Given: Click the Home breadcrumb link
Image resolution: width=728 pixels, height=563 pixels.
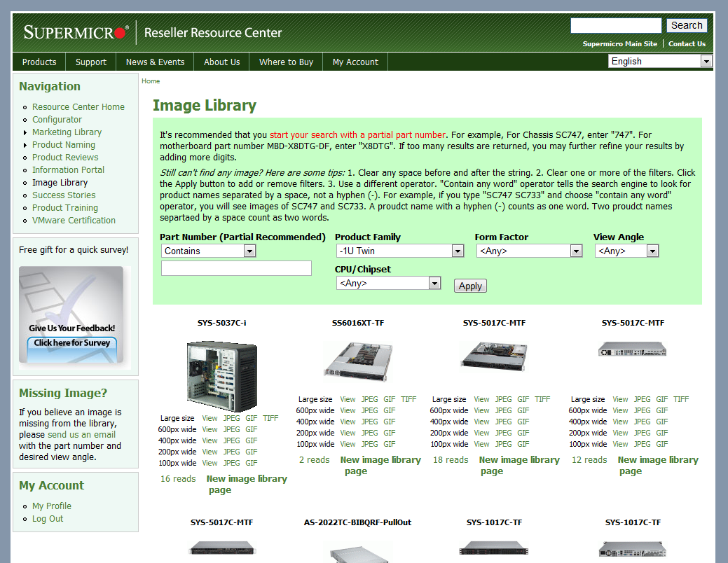Looking at the screenshot, I should click(151, 81).
